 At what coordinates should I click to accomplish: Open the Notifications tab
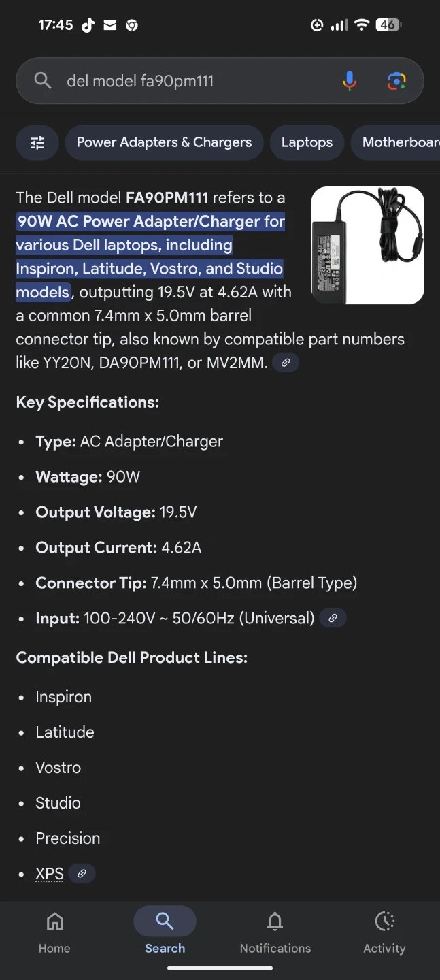[x=275, y=933]
